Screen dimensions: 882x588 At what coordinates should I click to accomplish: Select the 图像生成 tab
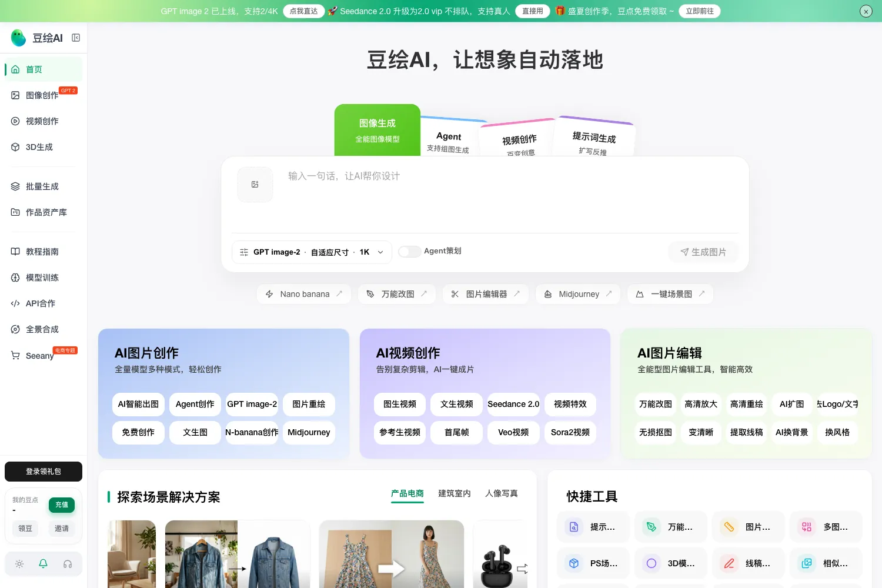[x=377, y=131]
